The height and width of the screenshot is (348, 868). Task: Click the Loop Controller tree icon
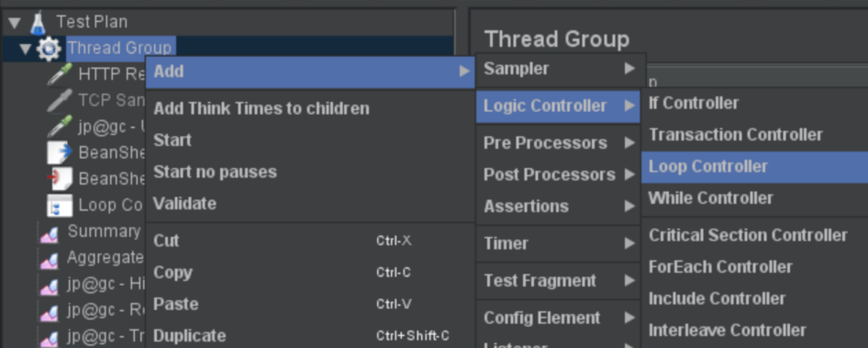[x=60, y=205]
